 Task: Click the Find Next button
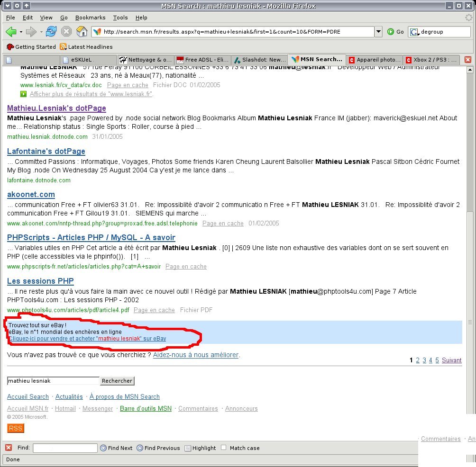point(116,448)
